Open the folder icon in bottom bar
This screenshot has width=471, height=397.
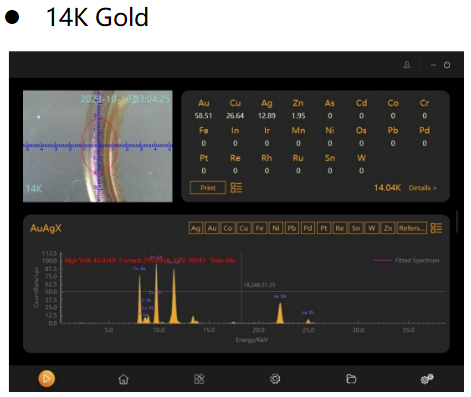pyautogui.click(x=351, y=379)
